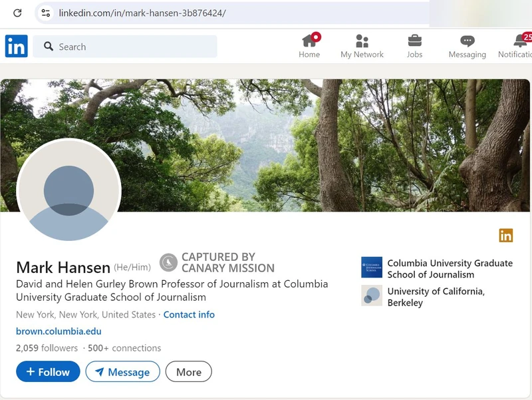Send a message to Mark Hansen
The width and height of the screenshot is (532, 400).
click(x=122, y=372)
